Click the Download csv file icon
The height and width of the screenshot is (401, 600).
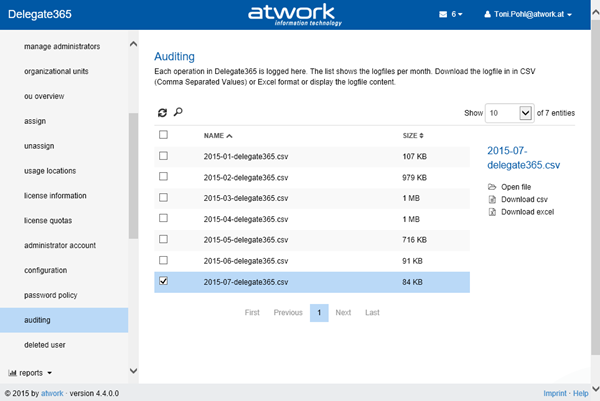point(492,199)
